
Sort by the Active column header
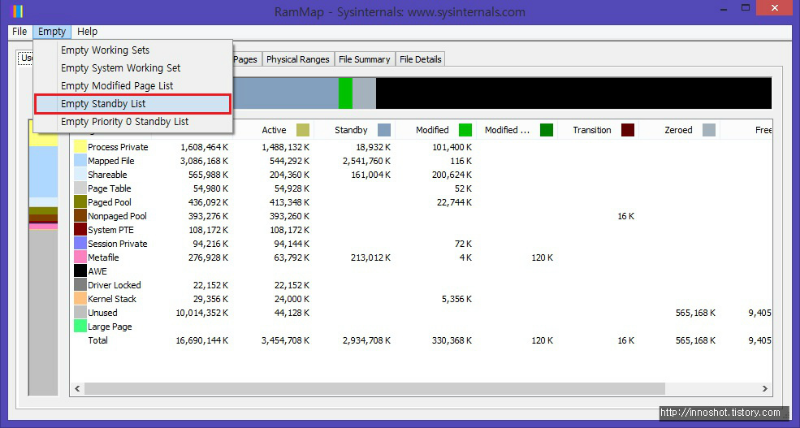tap(274, 130)
